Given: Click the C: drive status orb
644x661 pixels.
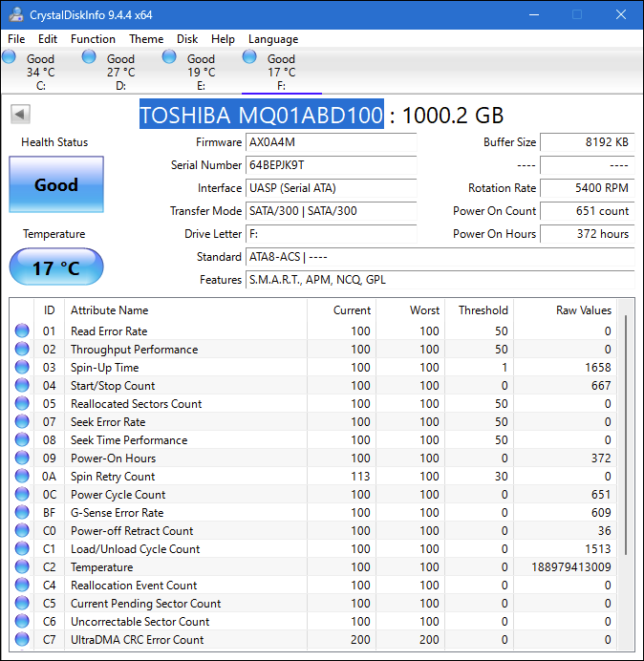Looking at the screenshot, I should [9, 56].
